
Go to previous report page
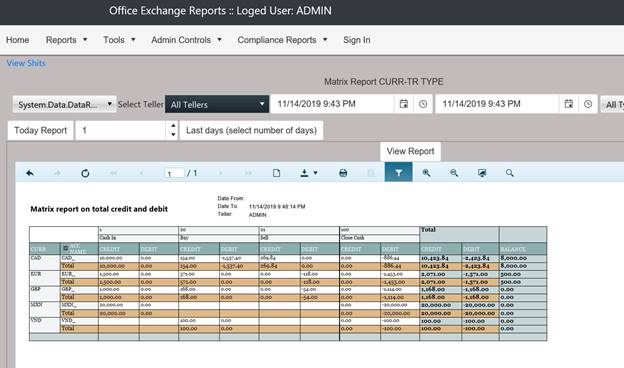[x=141, y=173]
